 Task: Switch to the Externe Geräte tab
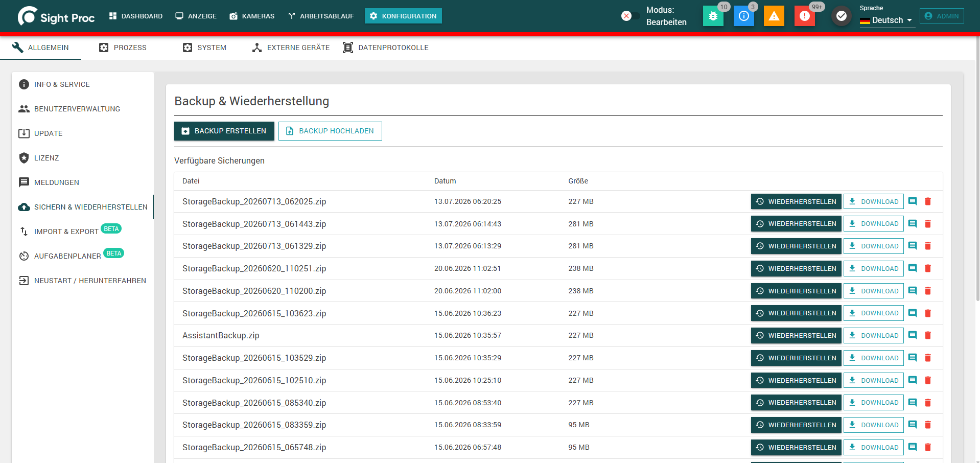[x=291, y=48]
